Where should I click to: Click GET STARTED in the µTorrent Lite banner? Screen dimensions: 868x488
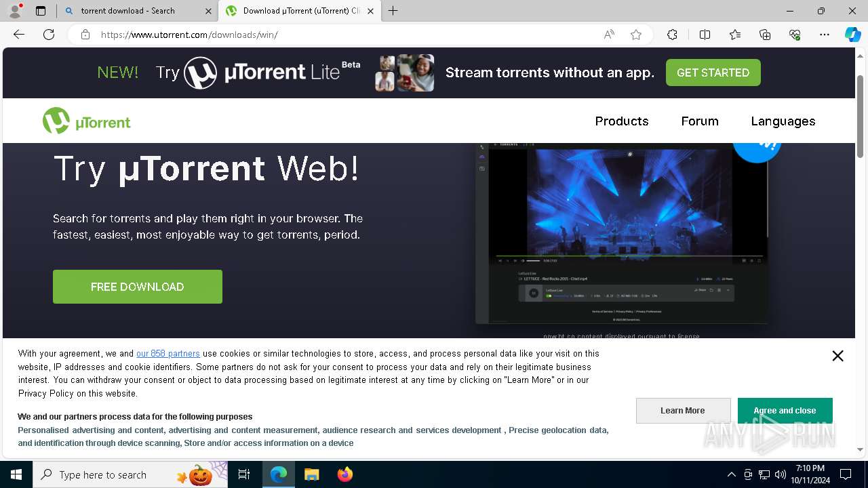coord(713,73)
